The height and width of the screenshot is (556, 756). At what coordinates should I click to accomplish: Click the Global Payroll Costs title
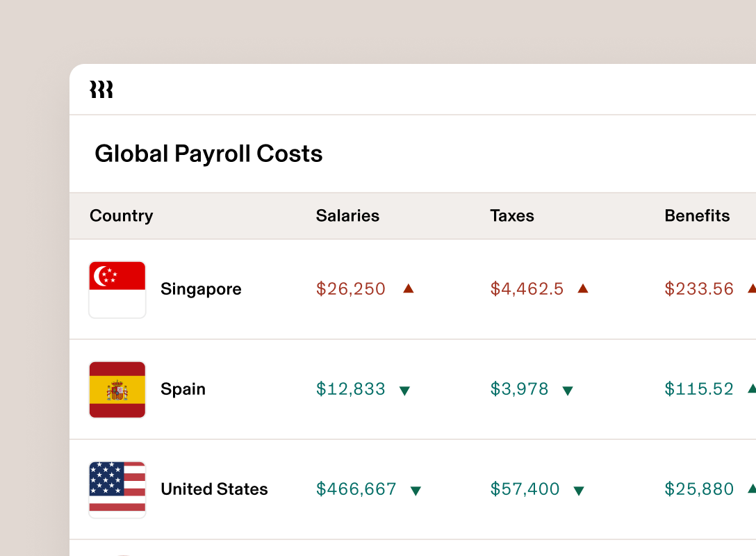(x=208, y=154)
